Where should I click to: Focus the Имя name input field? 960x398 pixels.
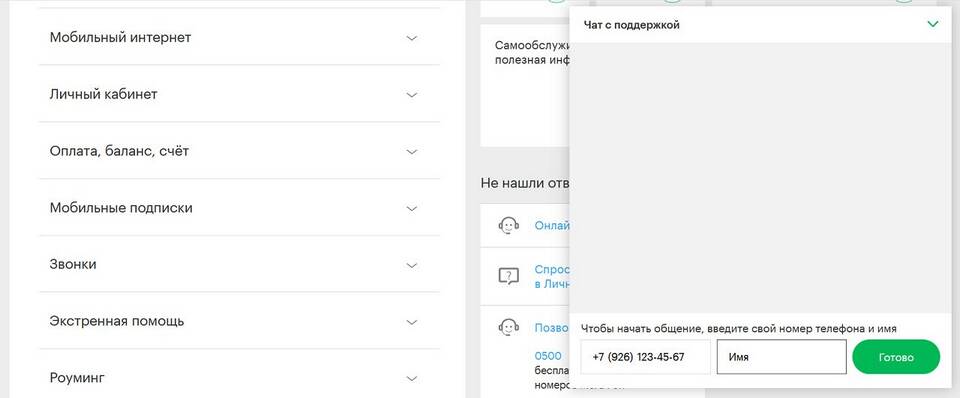(x=782, y=357)
